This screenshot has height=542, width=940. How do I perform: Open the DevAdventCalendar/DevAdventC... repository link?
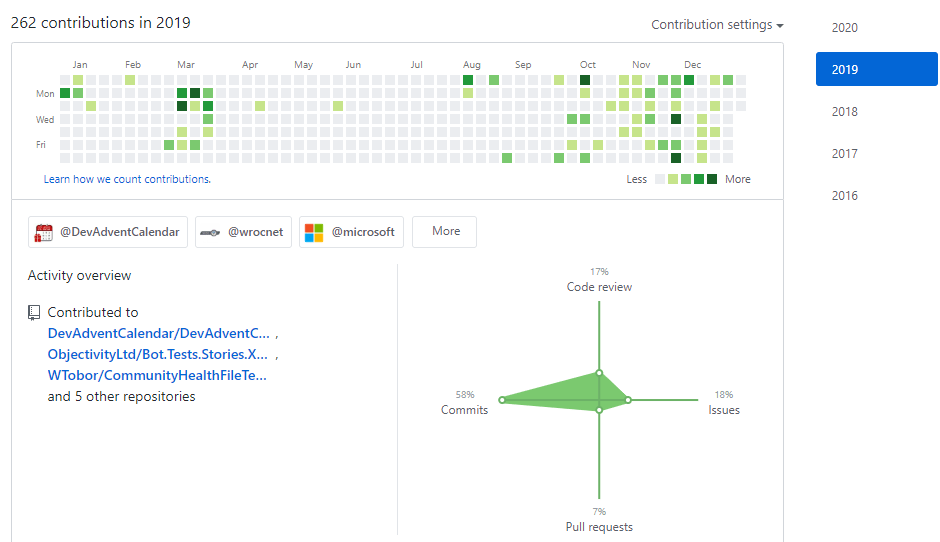tap(158, 333)
